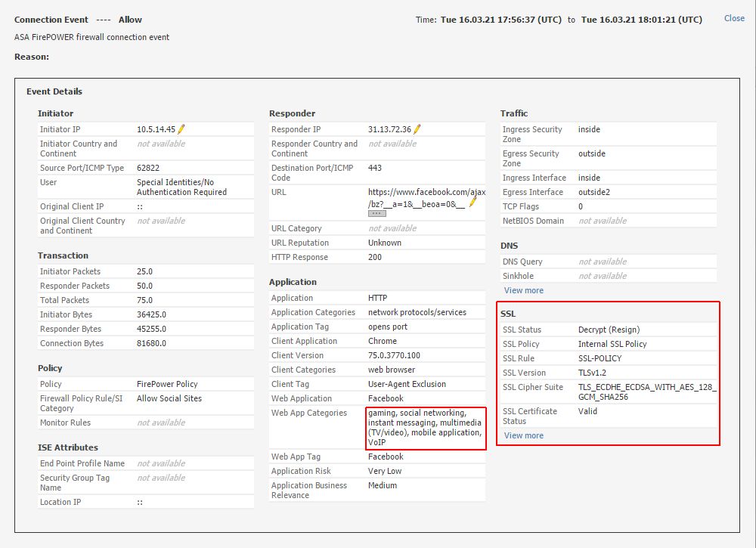The height and width of the screenshot is (548, 756).
Task: Click the Web App Categories list starting with gaming
Action: tap(425, 428)
